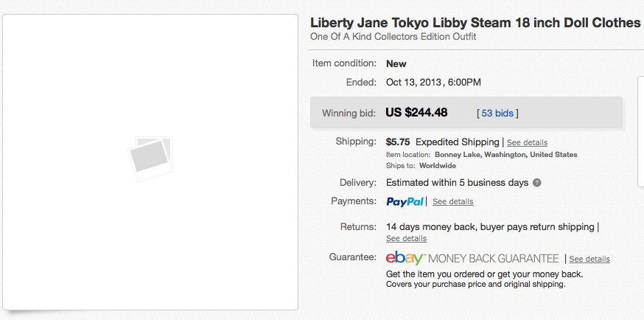Click the Bonney Lake, Washington item location
Screen dimensions: 644x320
506,155
